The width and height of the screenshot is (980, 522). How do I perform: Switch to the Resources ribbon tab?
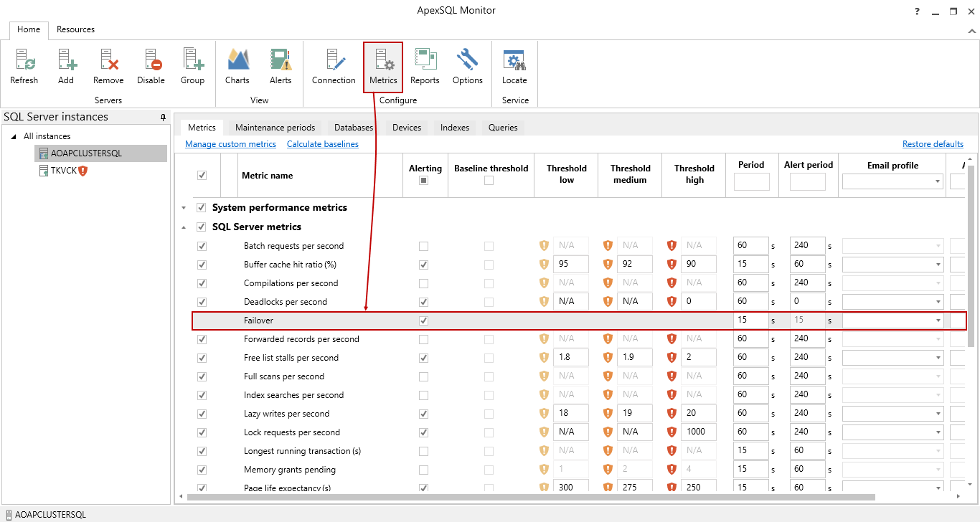pyautogui.click(x=76, y=29)
